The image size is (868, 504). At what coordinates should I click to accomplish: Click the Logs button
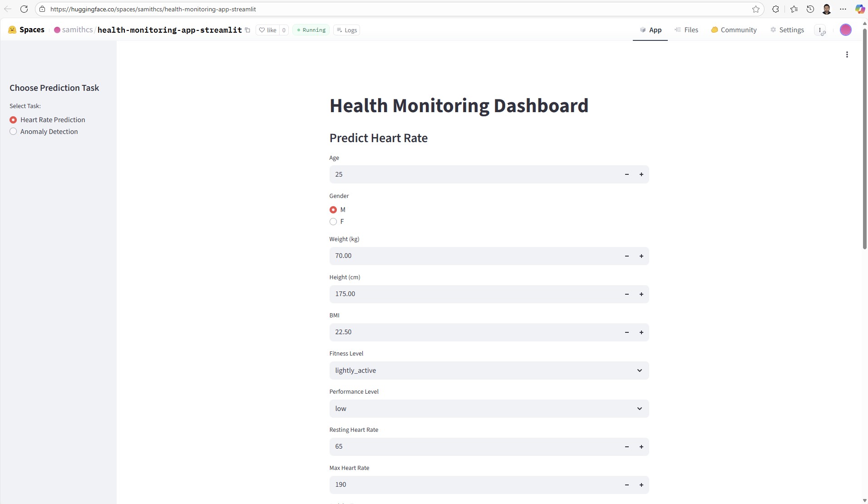tap(346, 30)
